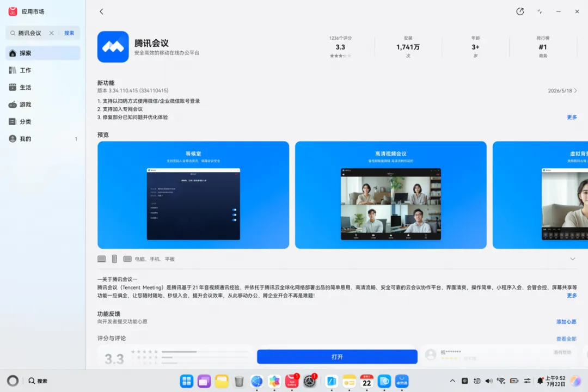
Task: Open the yellow Files folder in the dock
Action: tap(222, 381)
